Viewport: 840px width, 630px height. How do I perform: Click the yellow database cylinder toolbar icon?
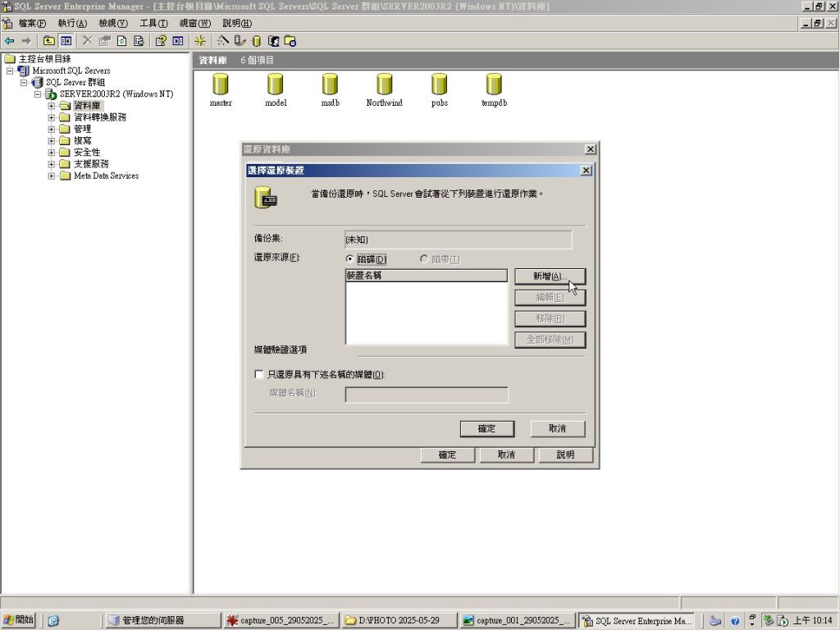coord(256,40)
